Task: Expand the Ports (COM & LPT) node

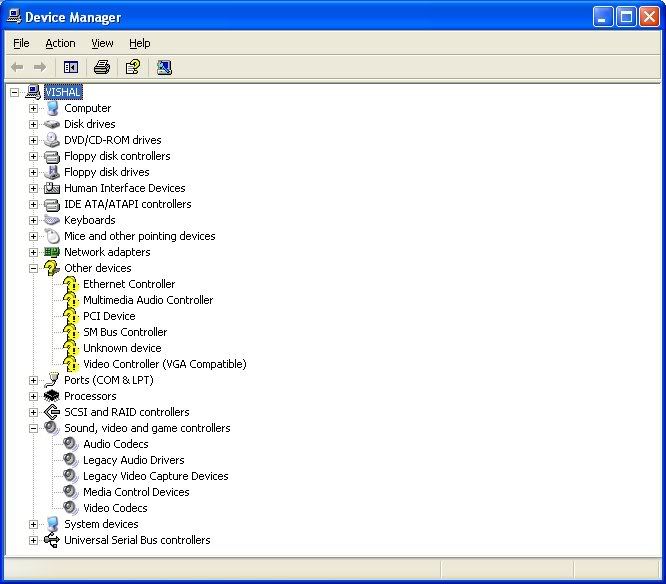Action: (34, 380)
